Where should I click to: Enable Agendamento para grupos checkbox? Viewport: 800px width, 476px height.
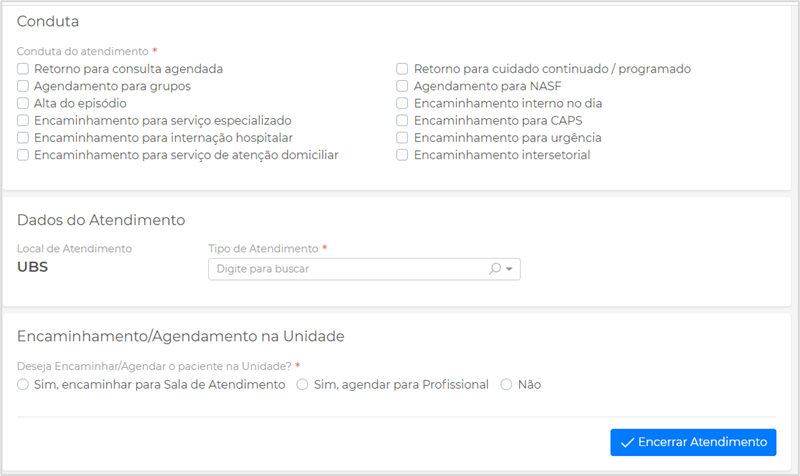23,86
